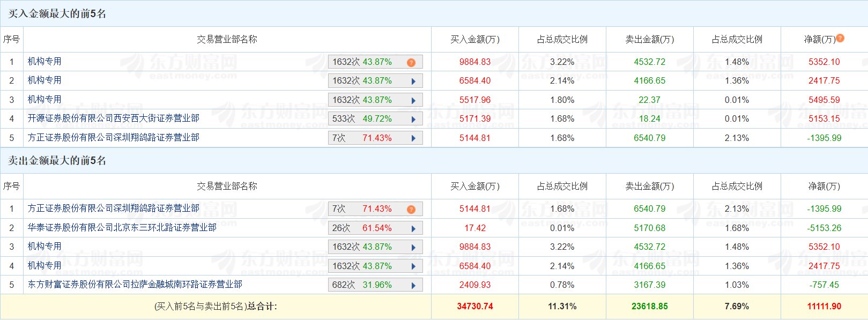The height and width of the screenshot is (320, 868).
Task: Open 方正证券深圳翔鸽路 link in 卖出 table
Action: pyautogui.click(x=113, y=209)
